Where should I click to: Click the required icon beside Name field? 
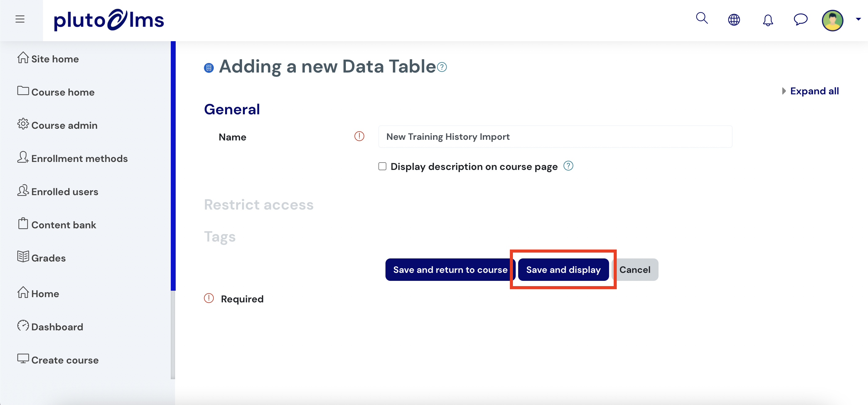[x=359, y=136]
